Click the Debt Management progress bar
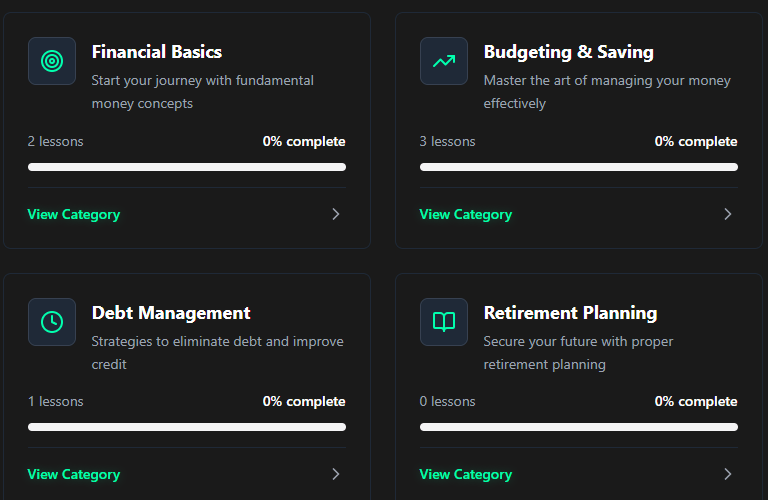This screenshot has width=768, height=500. [x=187, y=427]
